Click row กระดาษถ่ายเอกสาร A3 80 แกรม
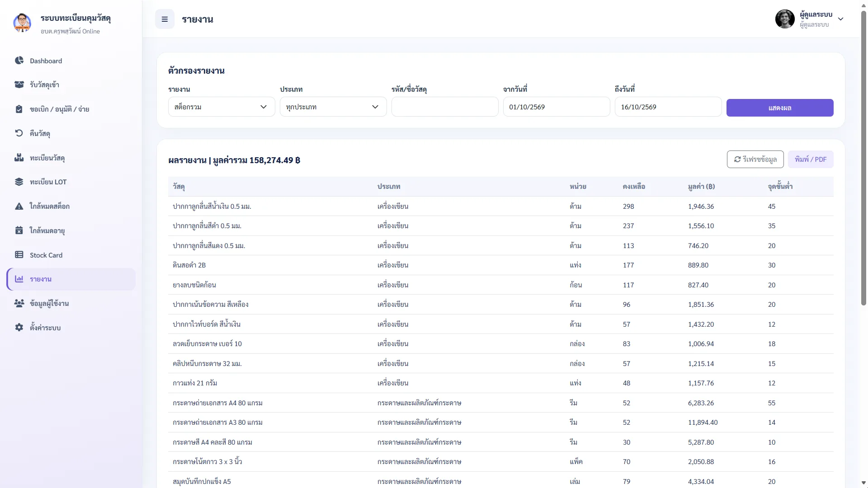Image resolution: width=868 pixels, height=488 pixels. point(501,422)
